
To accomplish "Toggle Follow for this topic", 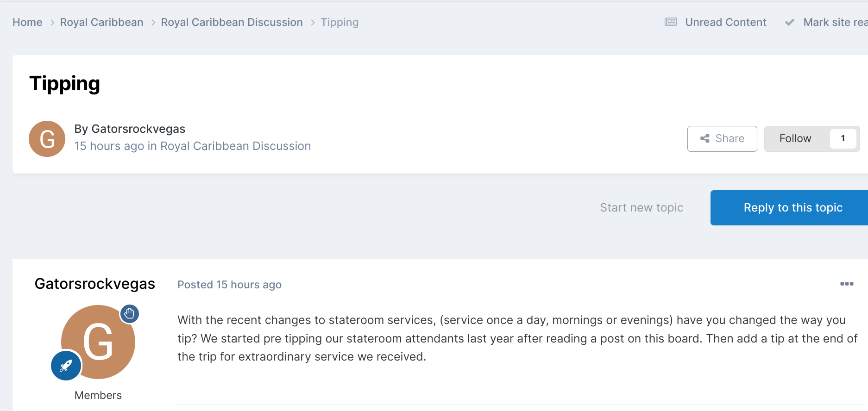I will point(795,138).
